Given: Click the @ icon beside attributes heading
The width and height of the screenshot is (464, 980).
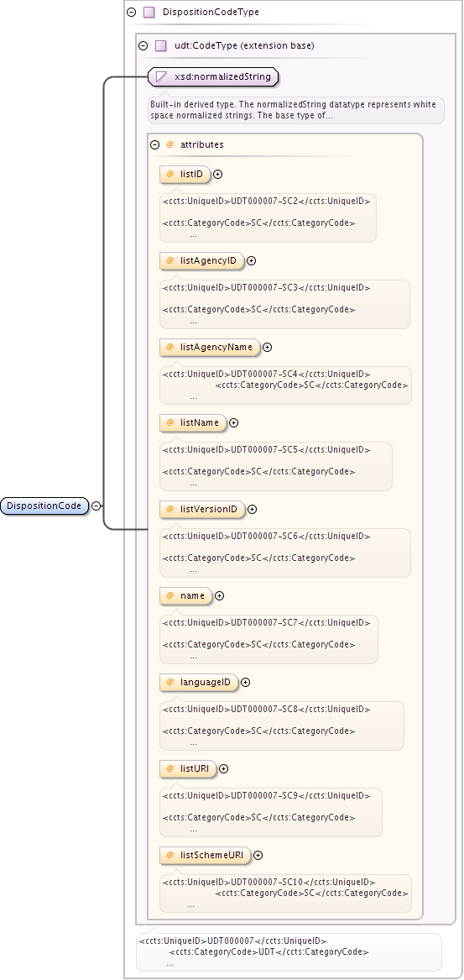Looking at the screenshot, I should point(169,145).
